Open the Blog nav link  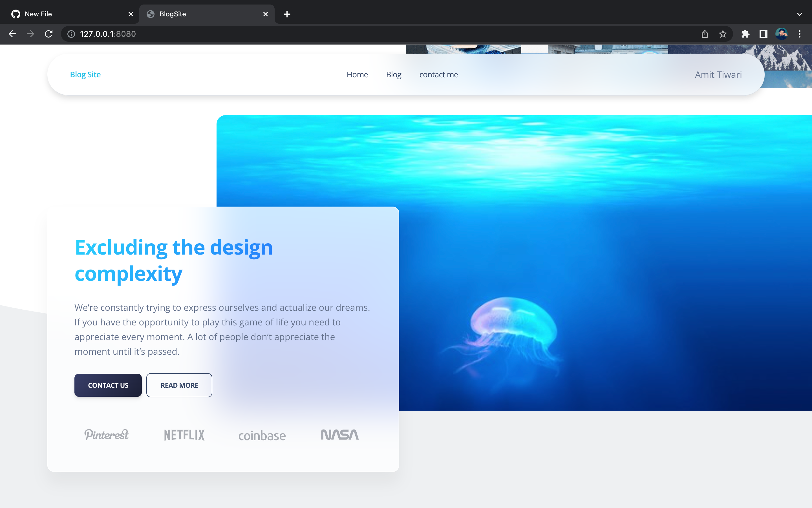click(394, 75)
